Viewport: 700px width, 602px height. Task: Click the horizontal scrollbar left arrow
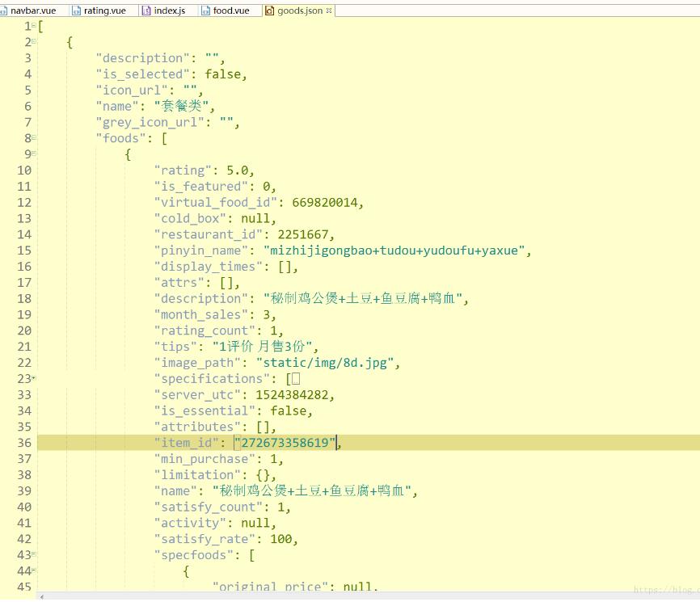tap(41, 597)
